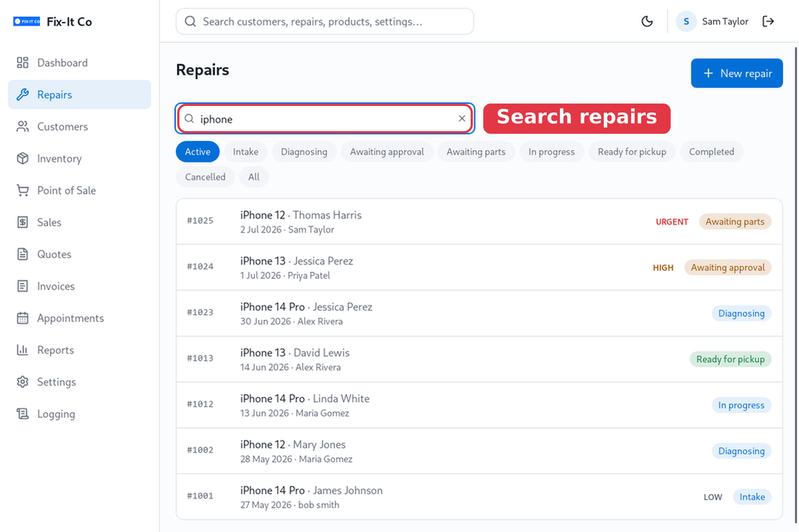Click Diagnosing badge on #1023
Screen dimensions: 799x532
pyautogui.click(x=742, y=313)
